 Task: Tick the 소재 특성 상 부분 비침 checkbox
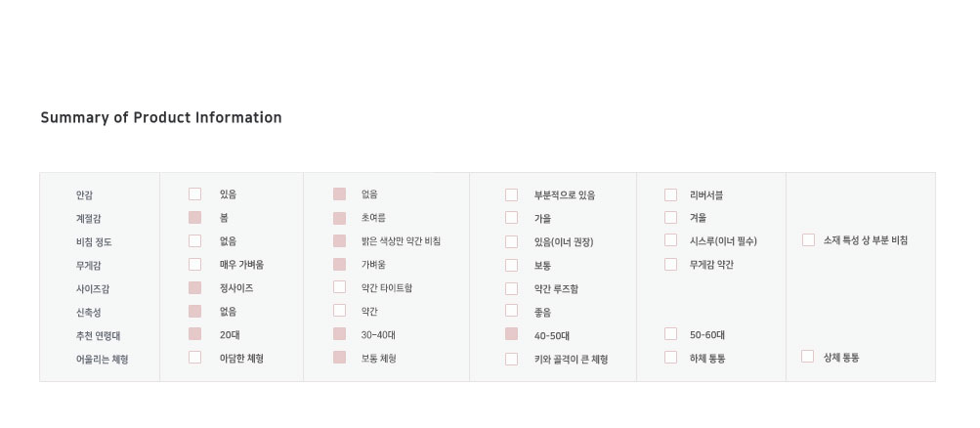809,240
